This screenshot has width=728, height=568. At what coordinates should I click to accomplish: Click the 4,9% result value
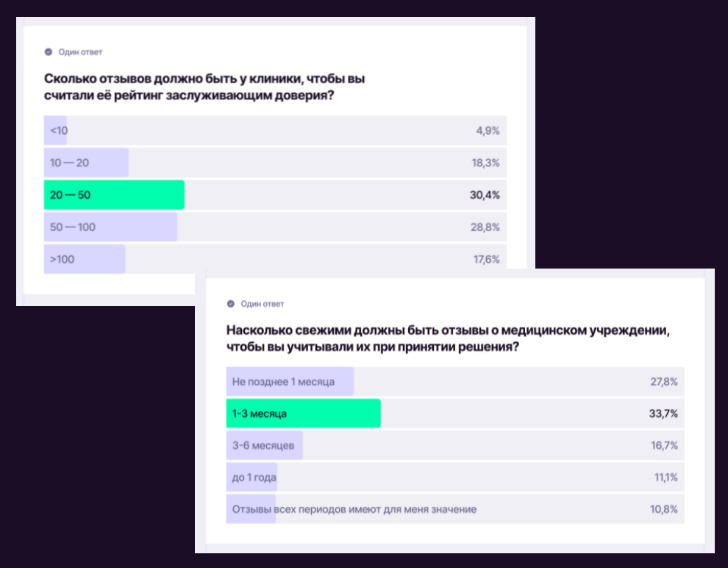[488, 130]
